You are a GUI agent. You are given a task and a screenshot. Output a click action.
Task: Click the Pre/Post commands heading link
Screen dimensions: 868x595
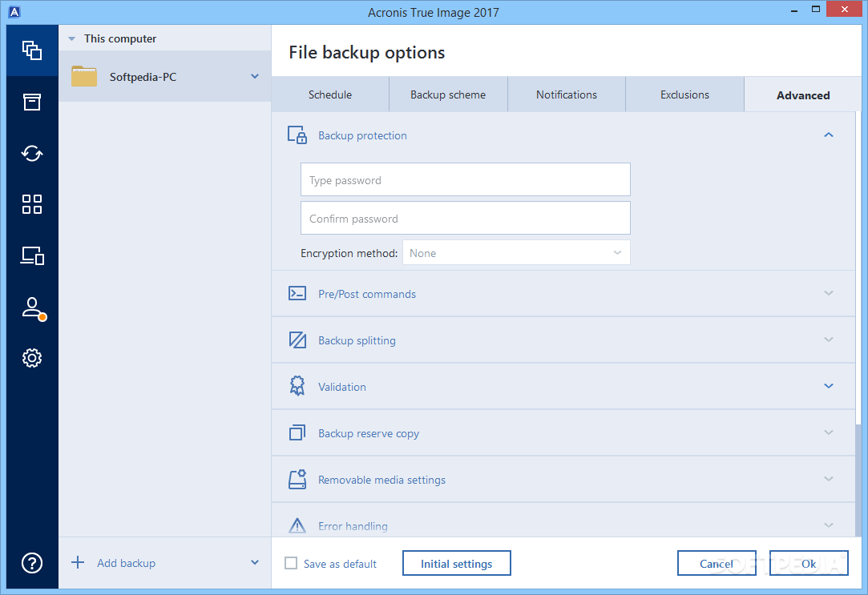tap(366, 294)
